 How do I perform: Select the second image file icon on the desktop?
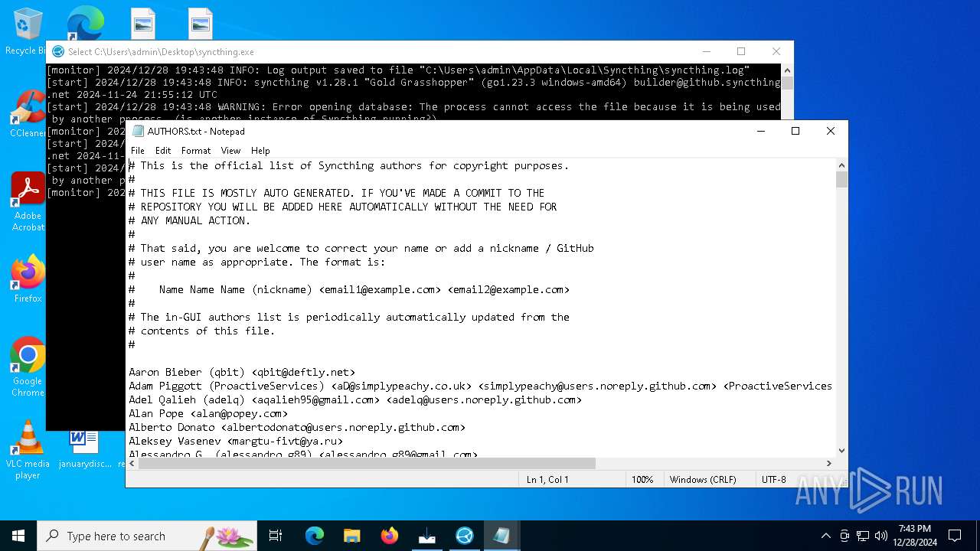click(201, 24)
